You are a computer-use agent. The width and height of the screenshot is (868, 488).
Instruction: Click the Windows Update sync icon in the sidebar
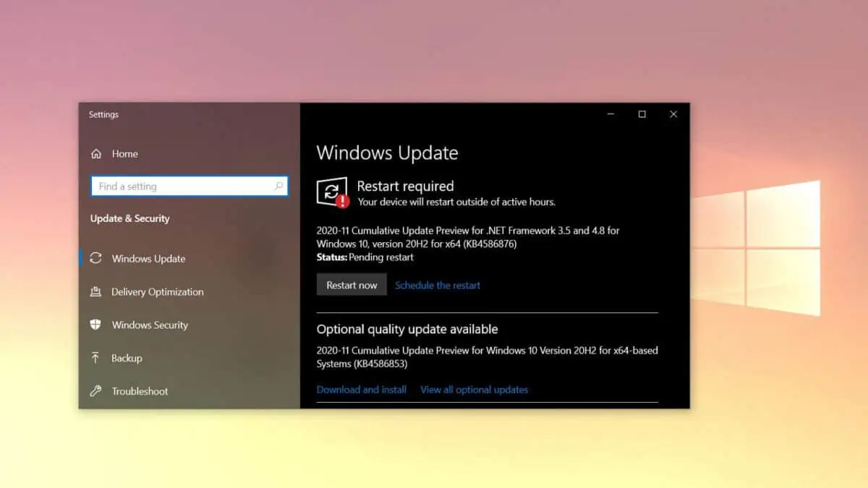(x=95, y=258)
